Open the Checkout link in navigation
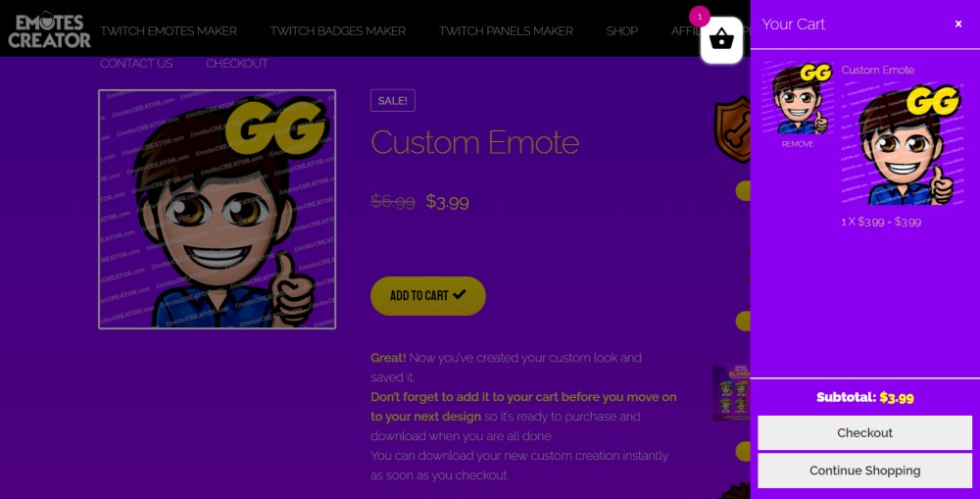The height and width of the screenshot is (499, 980). point(237,63)
